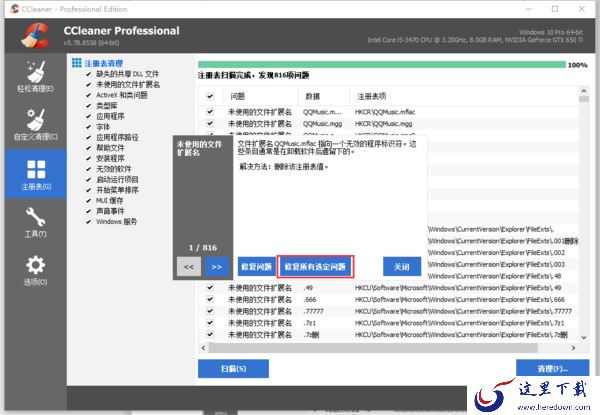This screenshot has width=600, height=415.
Task: Toggle the 应用程序路径 check
Action: click(x=88, y=137)
